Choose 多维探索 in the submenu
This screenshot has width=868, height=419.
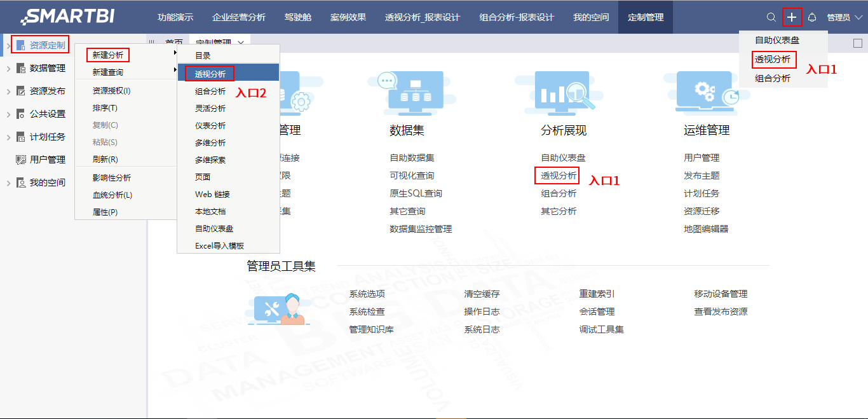click(x=228, y=160)
